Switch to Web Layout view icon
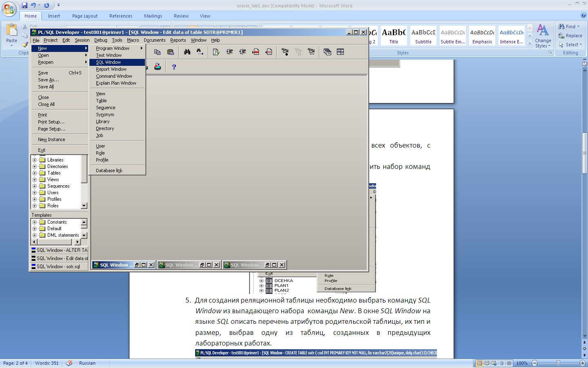The width and height of the screenshot is (588, 368). [x=494, y=363]
